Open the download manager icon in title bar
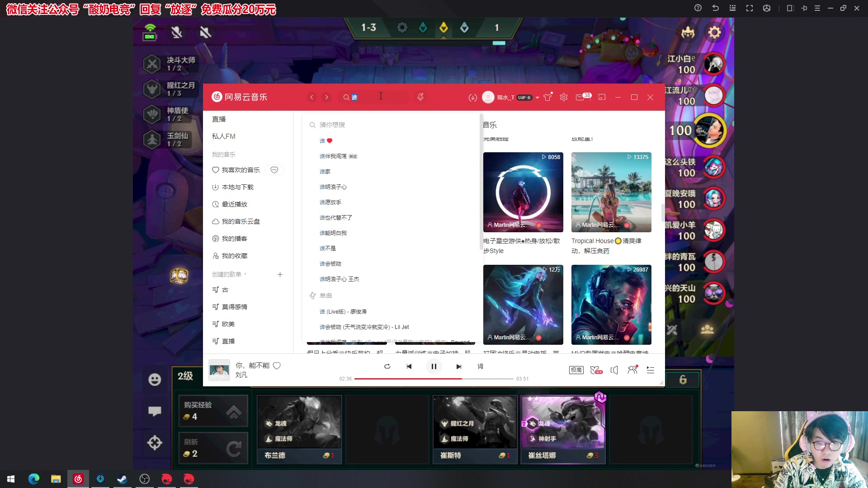The image size is (868, 488). point(473,98)
